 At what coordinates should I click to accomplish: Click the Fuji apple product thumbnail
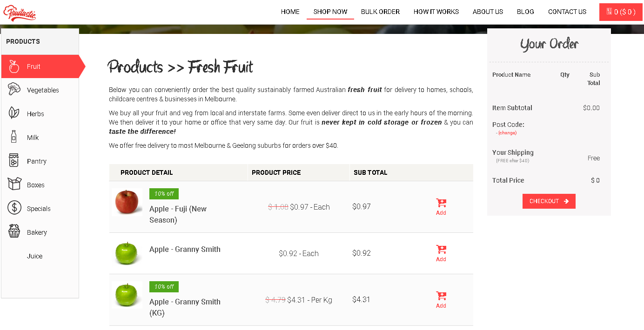(x=127, y=202)
